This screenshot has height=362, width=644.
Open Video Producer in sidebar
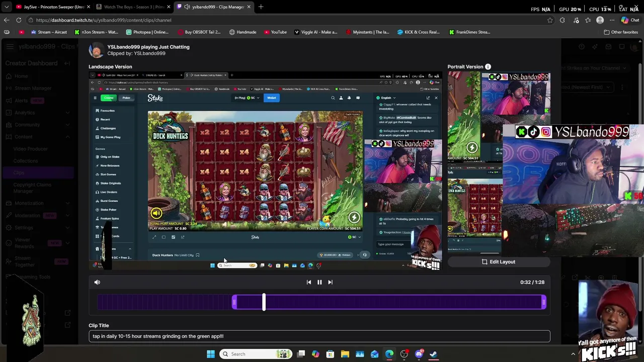coord(30,149)
